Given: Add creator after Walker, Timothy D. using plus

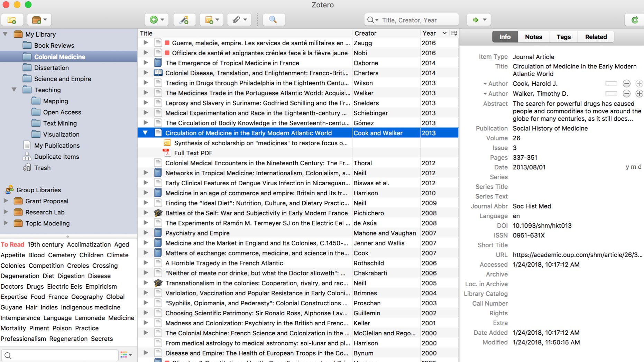Looking at the screenshot, I should click(639, 94).
